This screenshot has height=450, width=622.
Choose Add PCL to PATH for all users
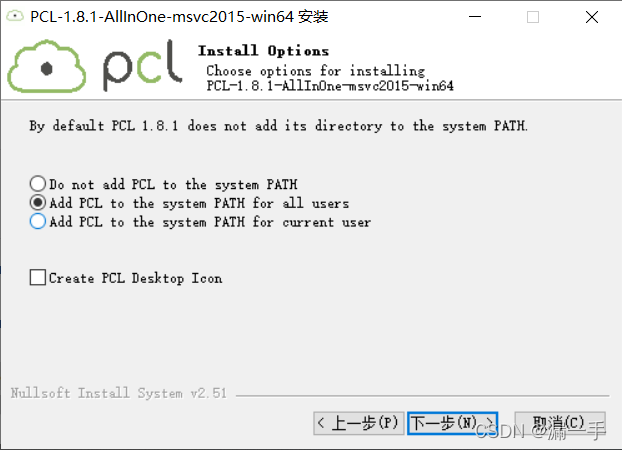(x=38, y=203)
